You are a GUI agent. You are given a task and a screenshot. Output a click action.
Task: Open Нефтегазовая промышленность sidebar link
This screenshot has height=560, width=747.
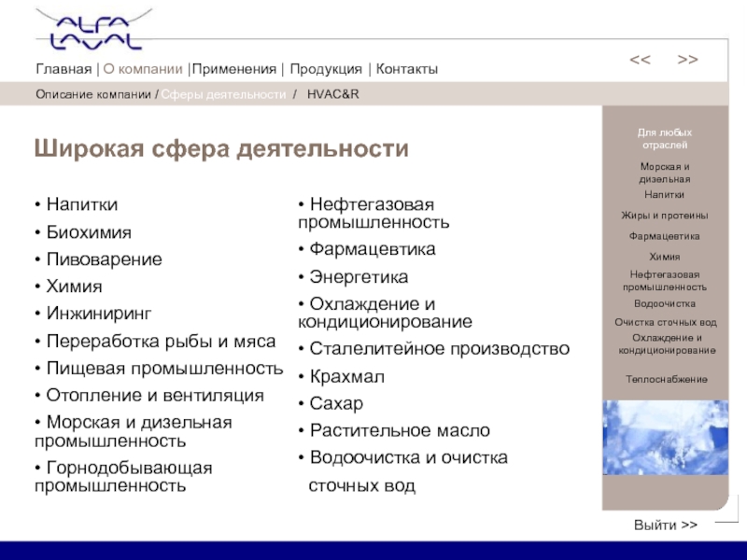pyautogui.click(x=665, y=281)
